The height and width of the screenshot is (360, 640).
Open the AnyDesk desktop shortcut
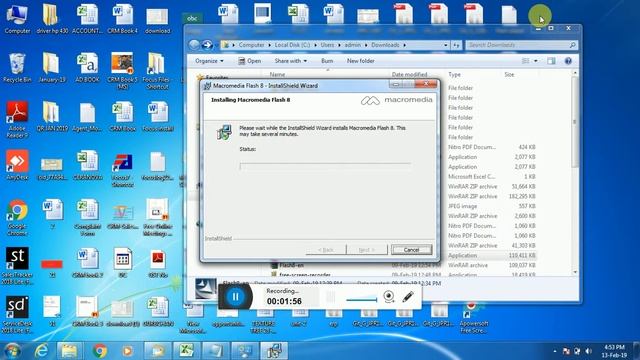pyautogui.click(x=17, y=166)
